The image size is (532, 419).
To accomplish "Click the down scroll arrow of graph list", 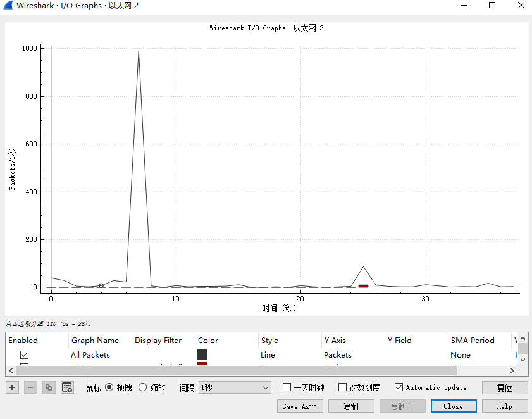I will tap(523, 360).
